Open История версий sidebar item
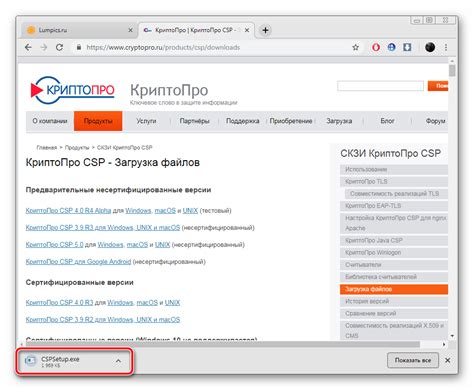474x390 pixels. point(394,301)
